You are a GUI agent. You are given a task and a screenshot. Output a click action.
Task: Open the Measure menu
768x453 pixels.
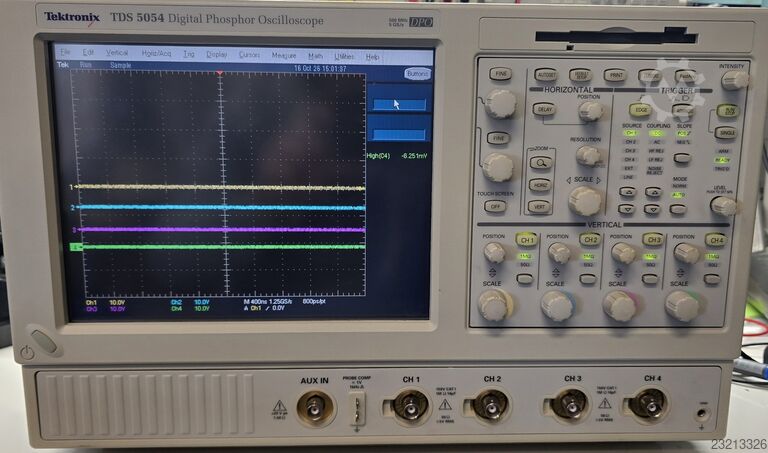284,55
